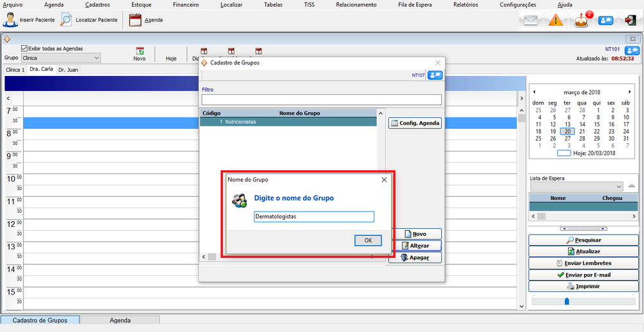Viewport: 644px width, 332px height.
Task: Click the exit door icon
Action: 630,21
